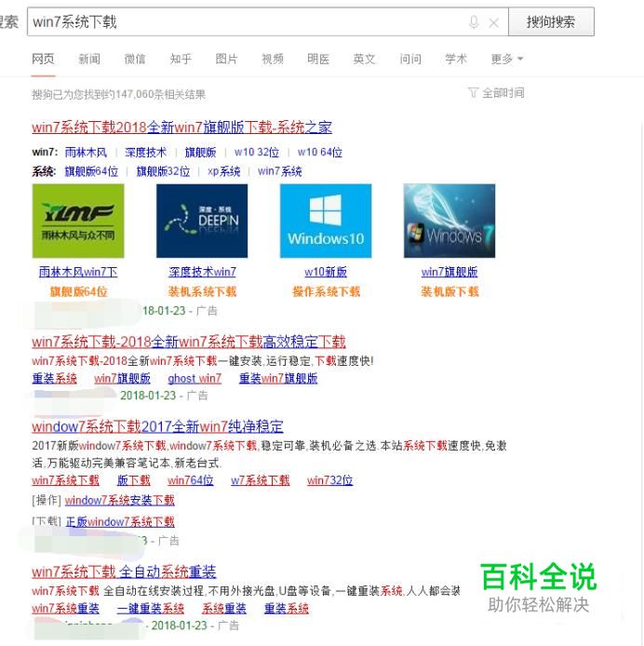Click the 旗舰版 sublink in the win7 row
Image resolution: width=644 pixels, height=646 pixels.
click(x=200, y=153)
